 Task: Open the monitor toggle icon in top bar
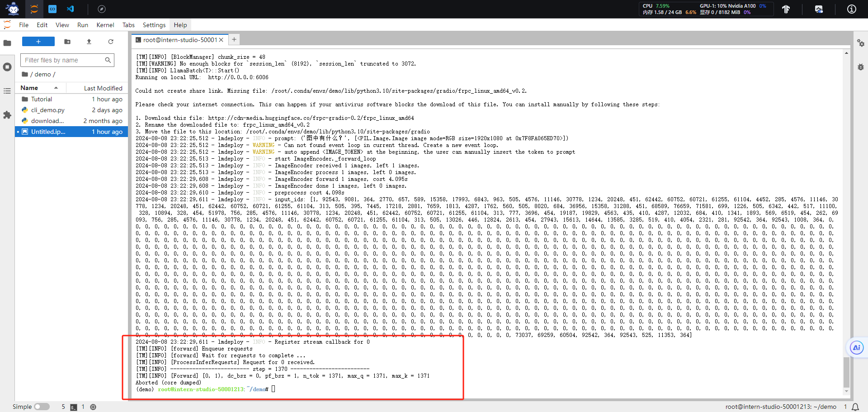[819, 9]
